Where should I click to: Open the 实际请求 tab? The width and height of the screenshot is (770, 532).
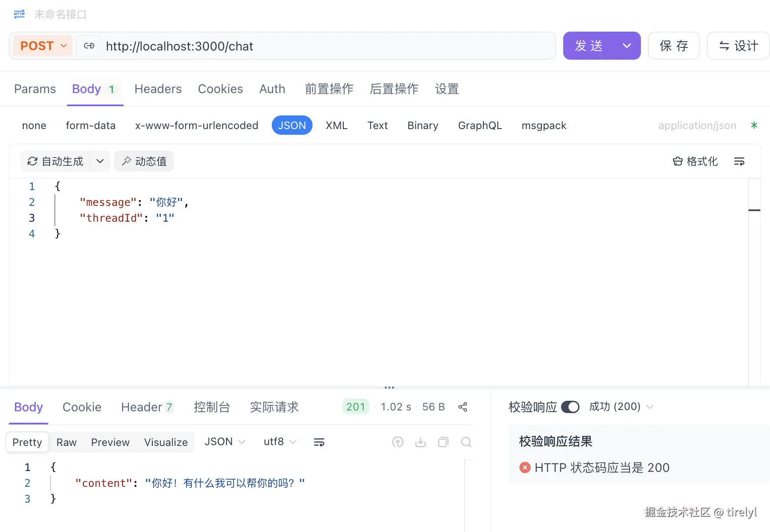click(274, 407)
